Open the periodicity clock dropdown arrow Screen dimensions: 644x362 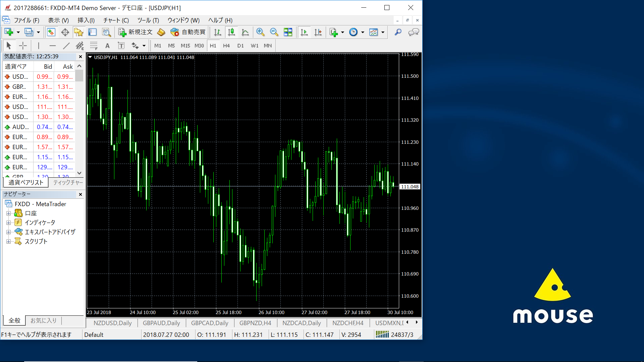tap(363, 32)
